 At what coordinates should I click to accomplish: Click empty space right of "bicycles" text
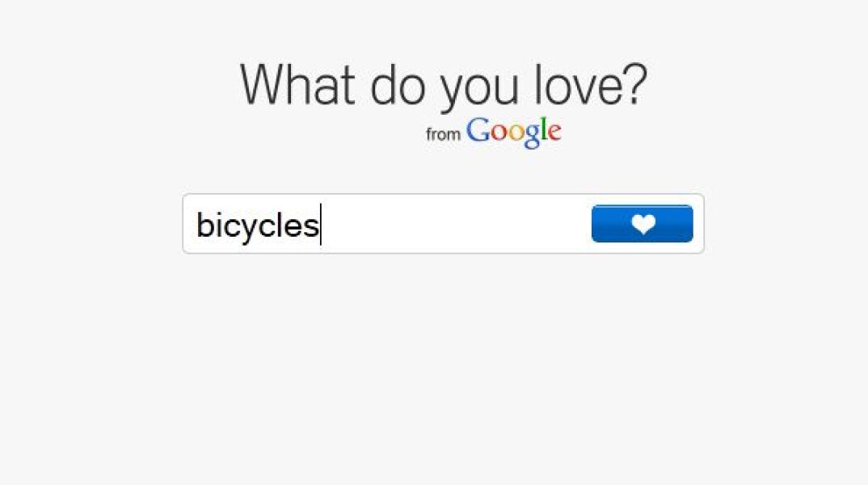[x=453, y=224]
